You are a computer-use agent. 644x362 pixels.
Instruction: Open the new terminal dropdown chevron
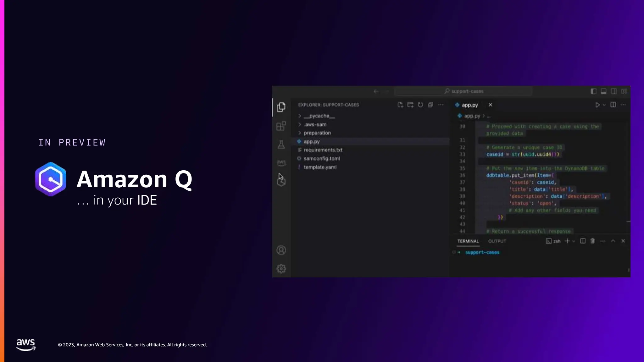pos(574,241)
